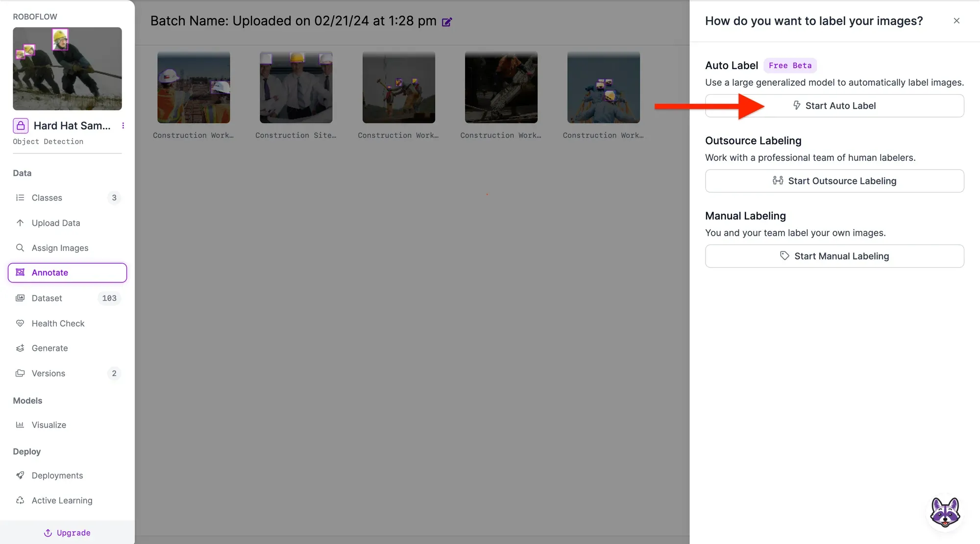Click the edit batch name pencil icon
This screenshot has height=544, width=980.
(446, 22)
